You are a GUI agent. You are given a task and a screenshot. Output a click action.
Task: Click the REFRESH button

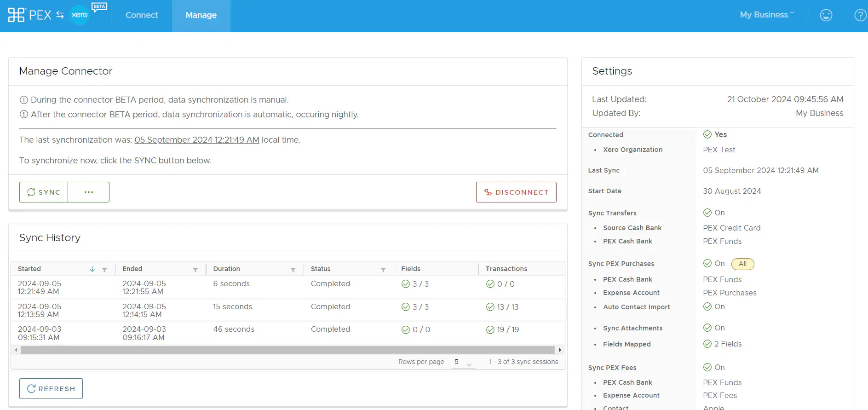click(51, 389)
